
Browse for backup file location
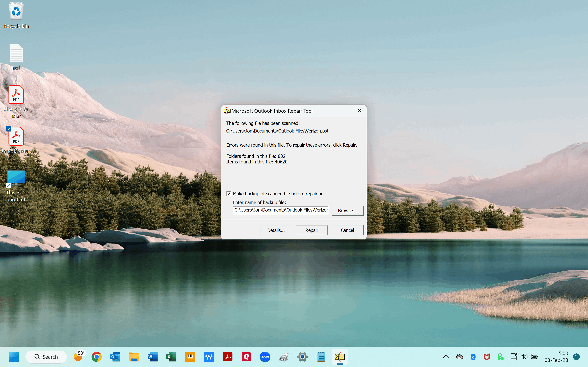(x=347, y=211)
